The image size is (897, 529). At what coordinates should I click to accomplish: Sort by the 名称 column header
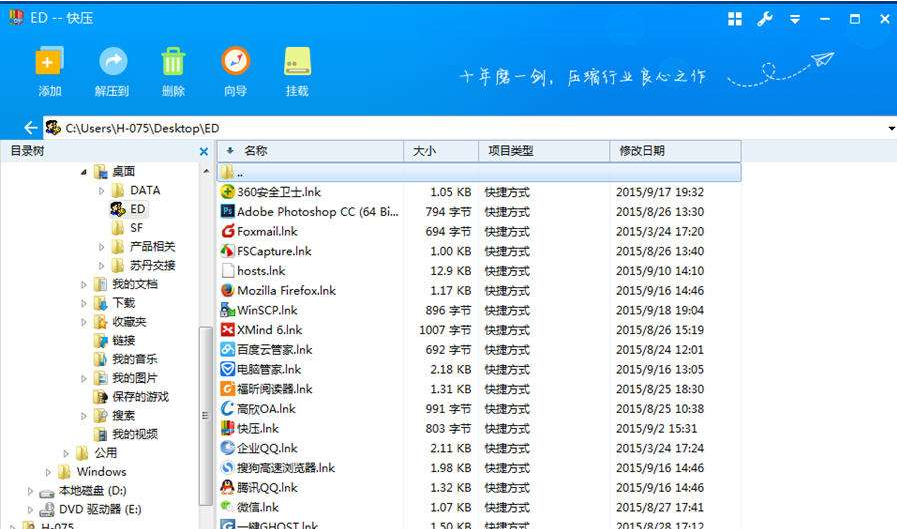pos(311,151)
